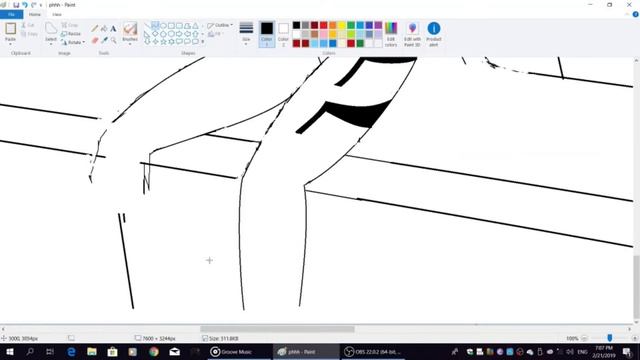The height and width of the screenshot is (360, 640).
Task: Open the Windows Start menu
Action: (9, 352)
